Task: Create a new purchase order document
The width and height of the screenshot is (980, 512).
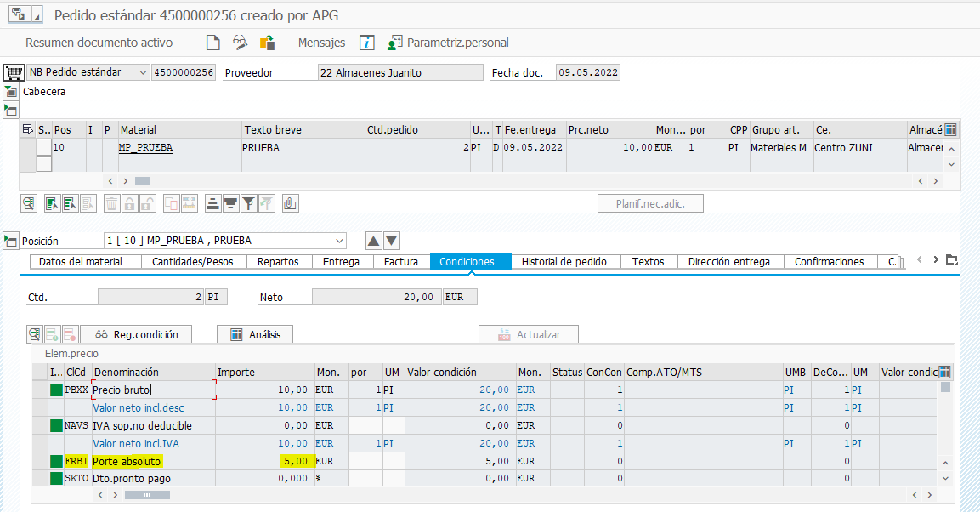Action: (x=213, y=43)
